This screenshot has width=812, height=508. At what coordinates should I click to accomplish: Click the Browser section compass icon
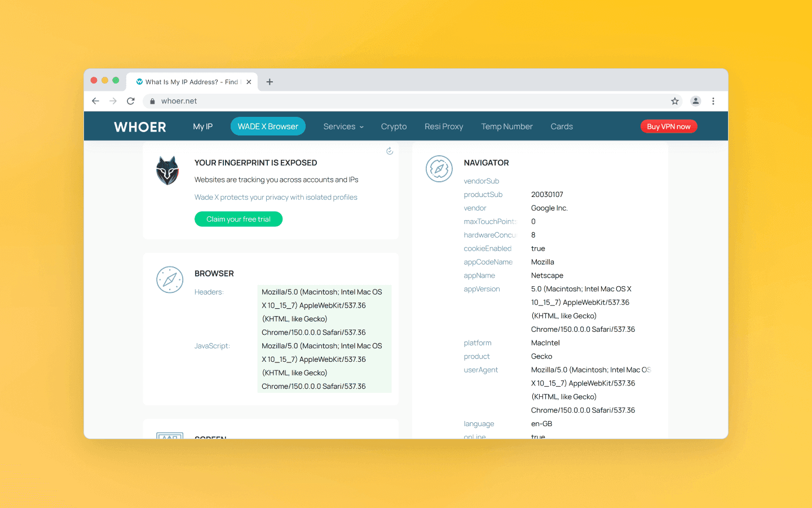tap(170, 279)
